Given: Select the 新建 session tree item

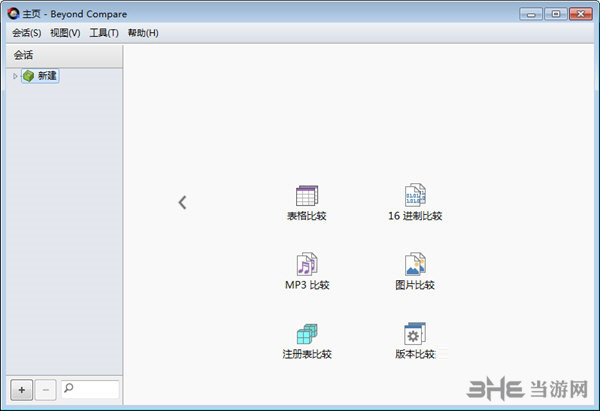Looking at the screenshot, I should [x=40, y=76].
